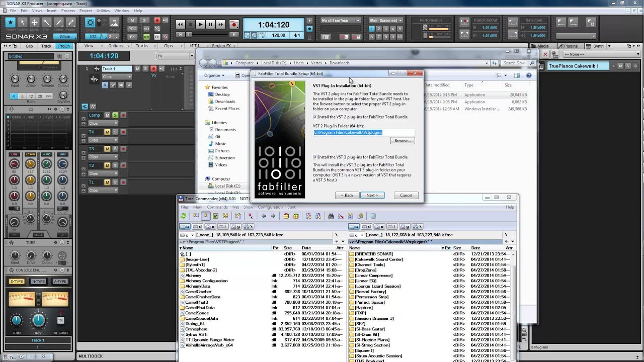
Task: Click the Browse button for VST folder
Action: (403, 141)
